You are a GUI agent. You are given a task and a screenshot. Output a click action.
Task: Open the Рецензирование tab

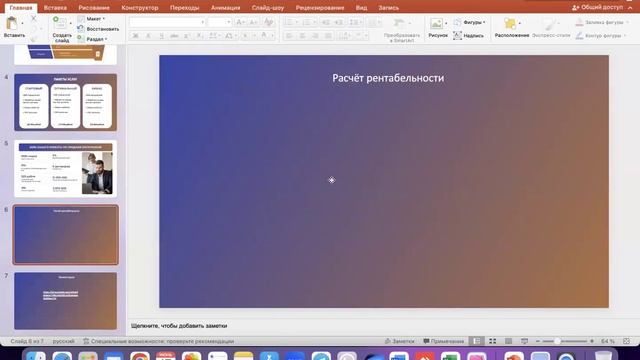(x=320, y=8)
